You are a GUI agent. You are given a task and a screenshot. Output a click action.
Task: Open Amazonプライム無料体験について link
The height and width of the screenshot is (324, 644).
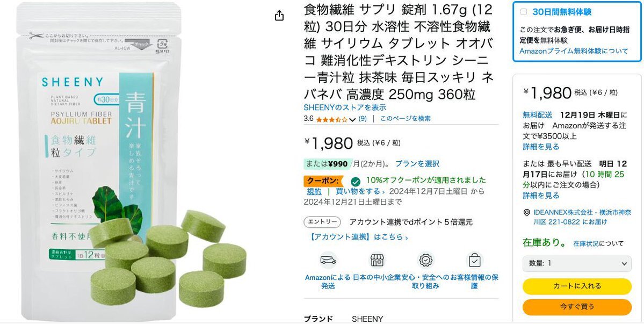tap(574, 52)
